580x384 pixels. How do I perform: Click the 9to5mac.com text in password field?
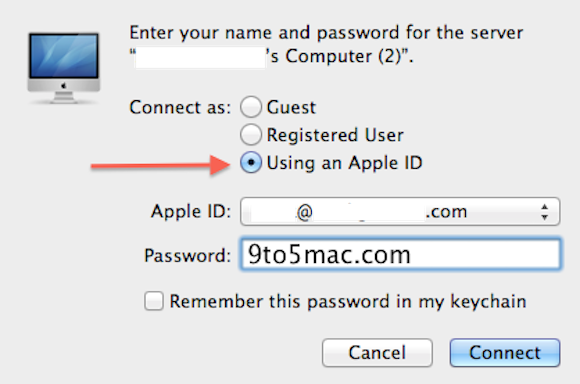click(329, 255)
